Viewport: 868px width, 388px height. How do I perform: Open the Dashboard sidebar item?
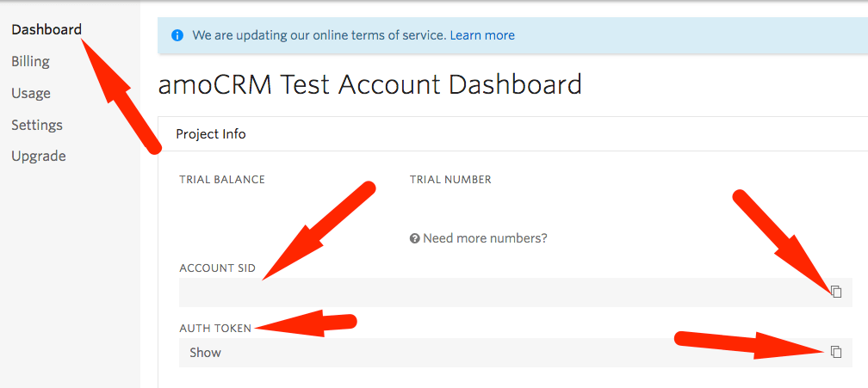[46, 30]
